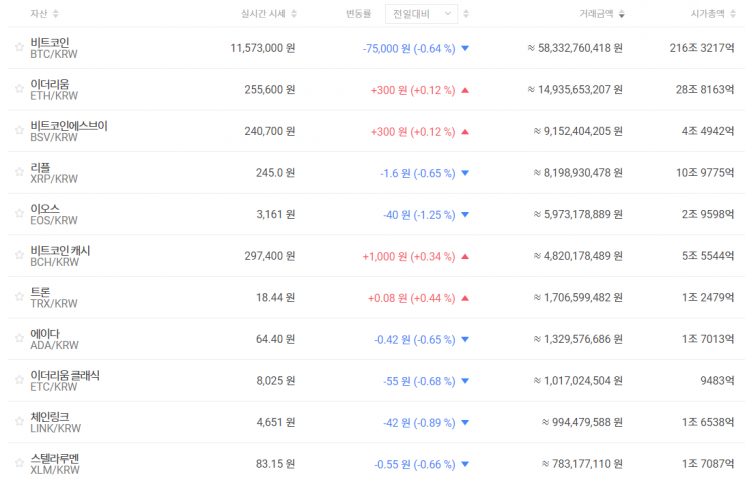Open the 트론 TRX/KRW asset

coord(54,298)
